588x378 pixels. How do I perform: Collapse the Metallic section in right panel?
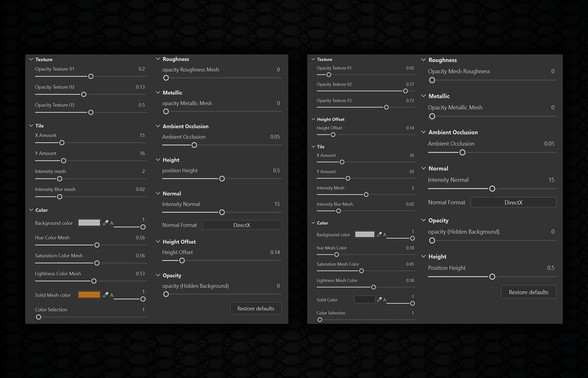(423, 96)
